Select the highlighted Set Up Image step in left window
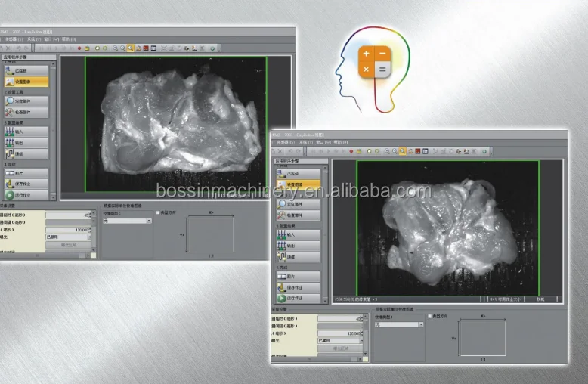Screen dimensions: 588x384 pos(25,81)
